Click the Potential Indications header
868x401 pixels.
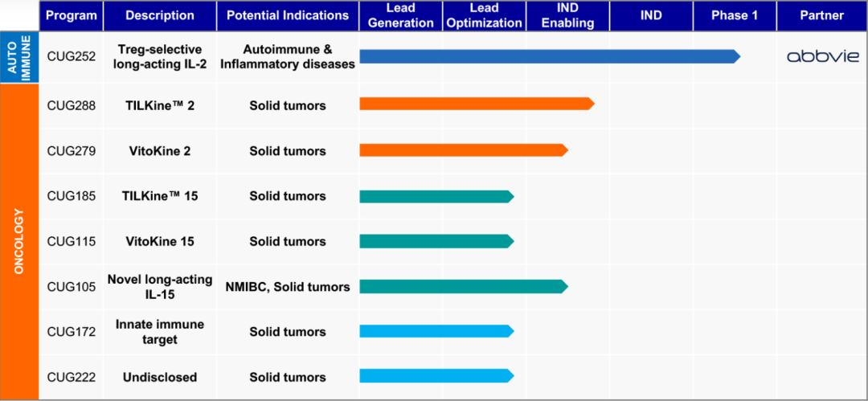pyautogui.click(x=288, y=15)
